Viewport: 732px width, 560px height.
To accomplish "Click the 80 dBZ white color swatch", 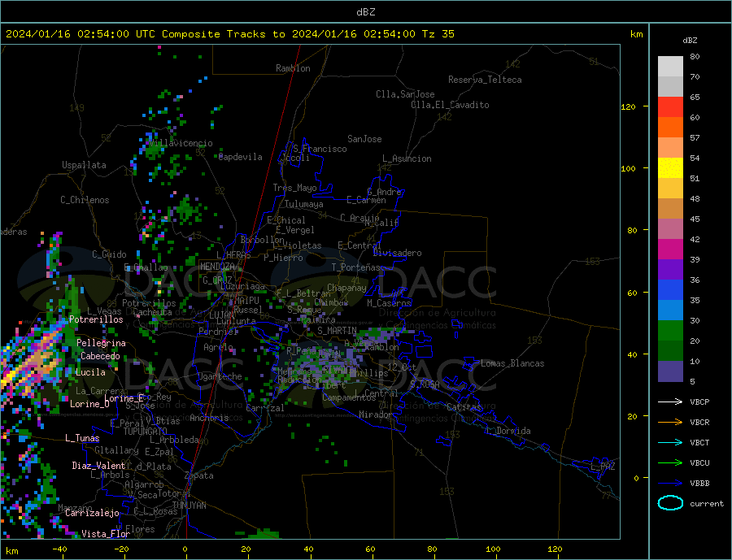I will (x=670, y=67).
